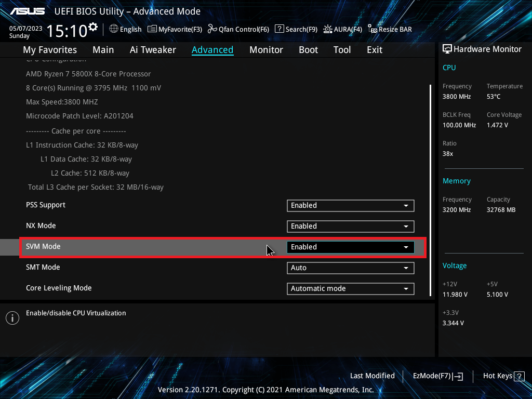Click BCLK Freq value 100.00 MHz
532x399 pixels.
tap(459, 125)
